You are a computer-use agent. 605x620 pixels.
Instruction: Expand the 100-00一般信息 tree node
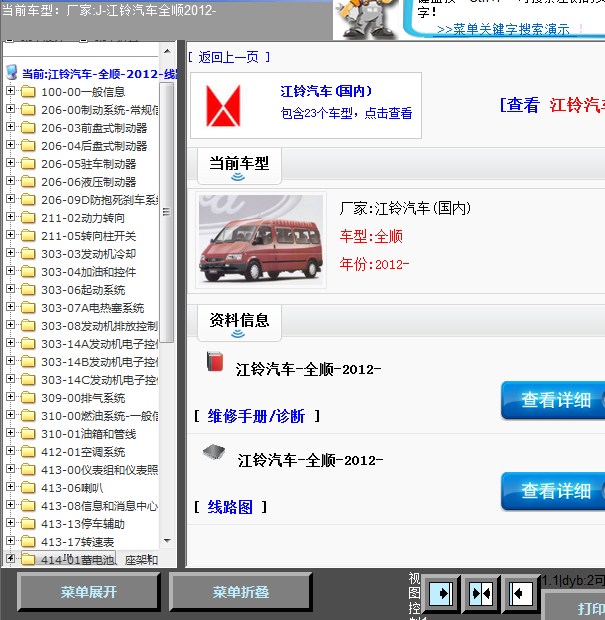pyautogui.click(x=11, y=91)
